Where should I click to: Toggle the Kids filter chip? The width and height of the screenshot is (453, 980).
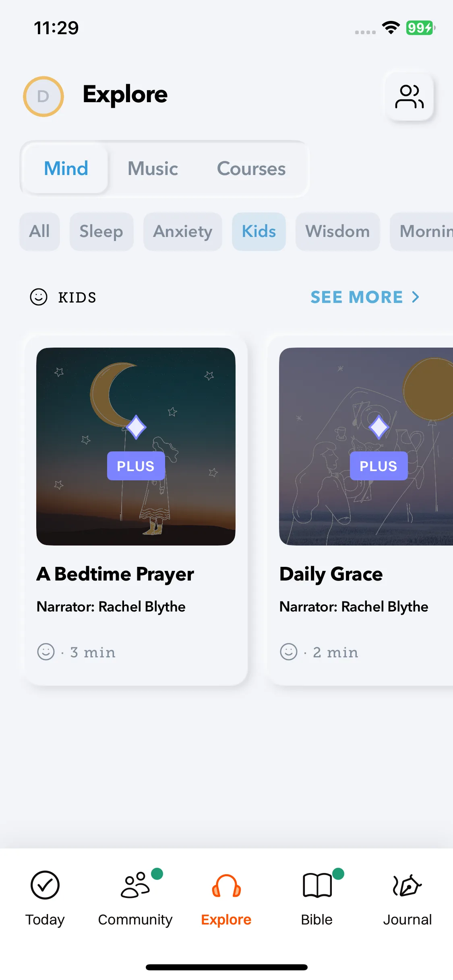coord(259,232)
